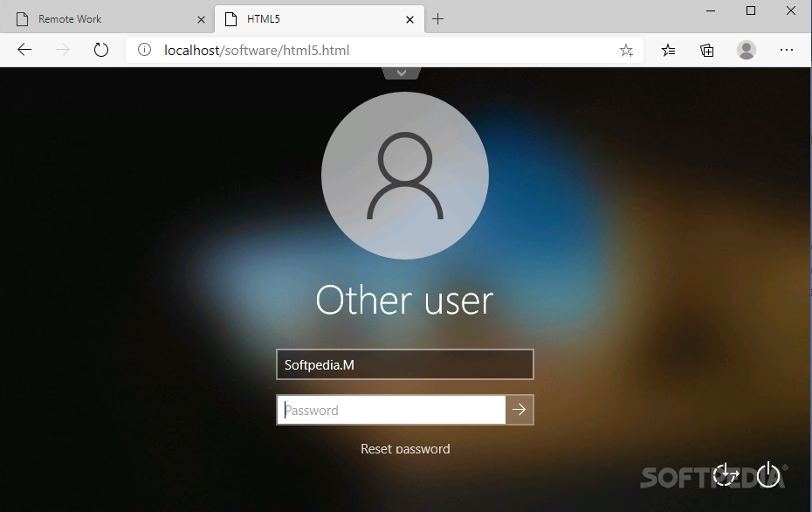This screenshot has height=512, width=812.
Task: Click the Other user avatar picture
Action: 405,176
